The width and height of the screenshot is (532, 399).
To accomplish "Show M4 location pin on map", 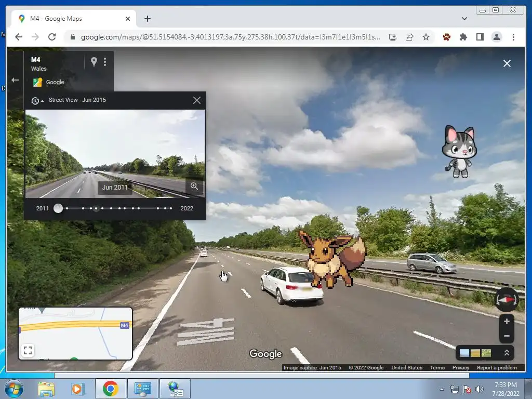I will 94,62.
